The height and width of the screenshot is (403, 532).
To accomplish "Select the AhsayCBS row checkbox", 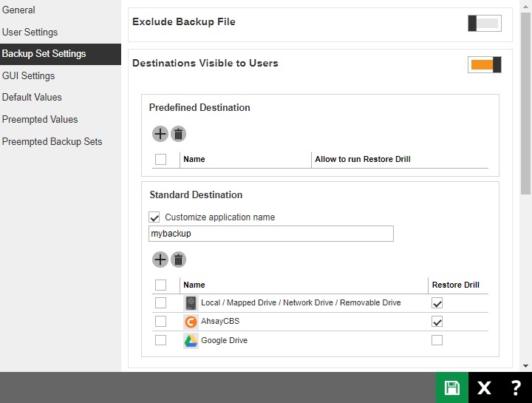I will pyautogui.click(x=160, y=321).
